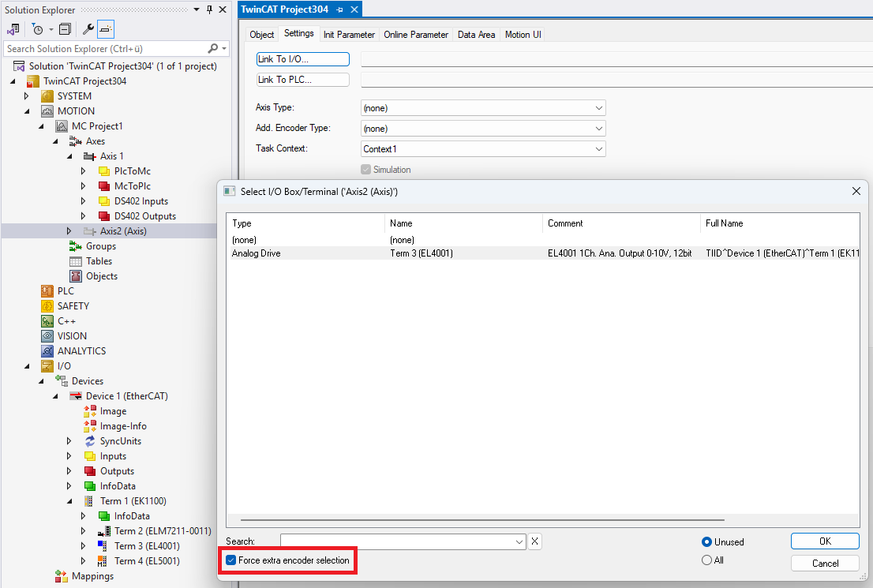Select the All radio button
The width and height of the screenshot is (873, 588).
tap(706, 560)
